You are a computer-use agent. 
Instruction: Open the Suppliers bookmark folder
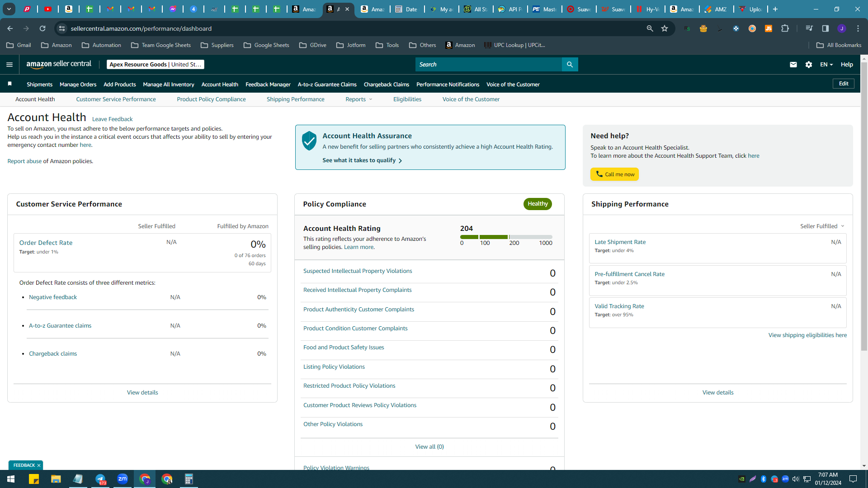point(217,45)
